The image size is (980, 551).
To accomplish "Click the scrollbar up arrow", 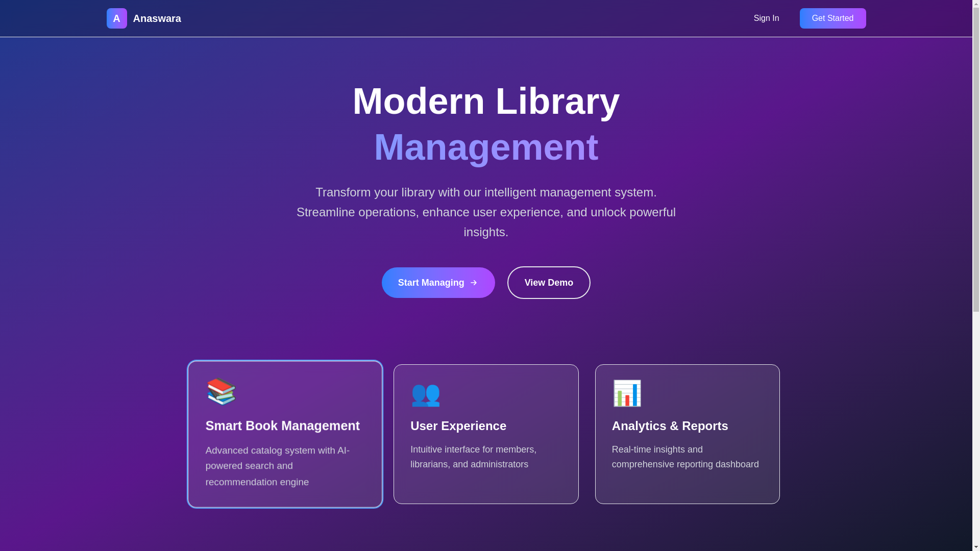I will tap(976, 4).
